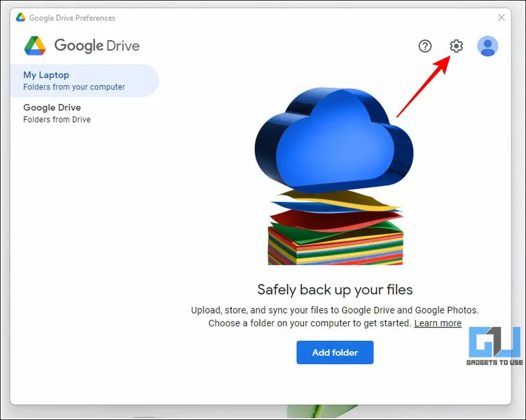Select the My Laptop sidebar tab
Screen dimensions: 526x420
point(84,80)
